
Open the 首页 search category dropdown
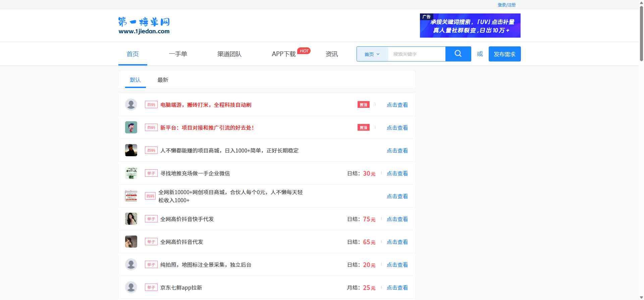click(372, 54)
